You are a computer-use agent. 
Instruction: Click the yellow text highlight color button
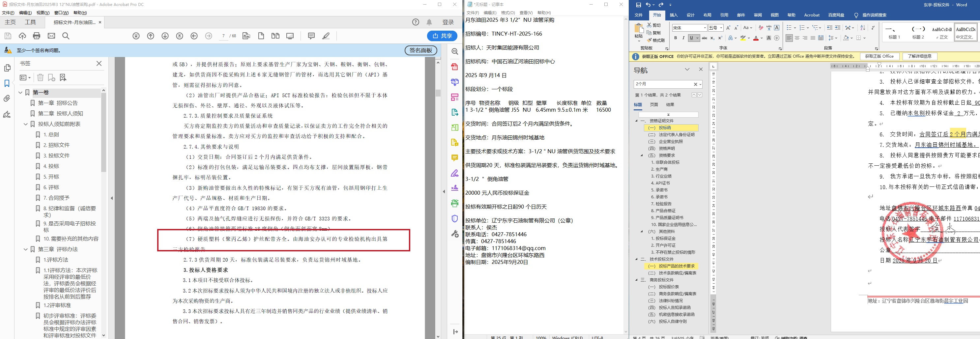(743, 38)
